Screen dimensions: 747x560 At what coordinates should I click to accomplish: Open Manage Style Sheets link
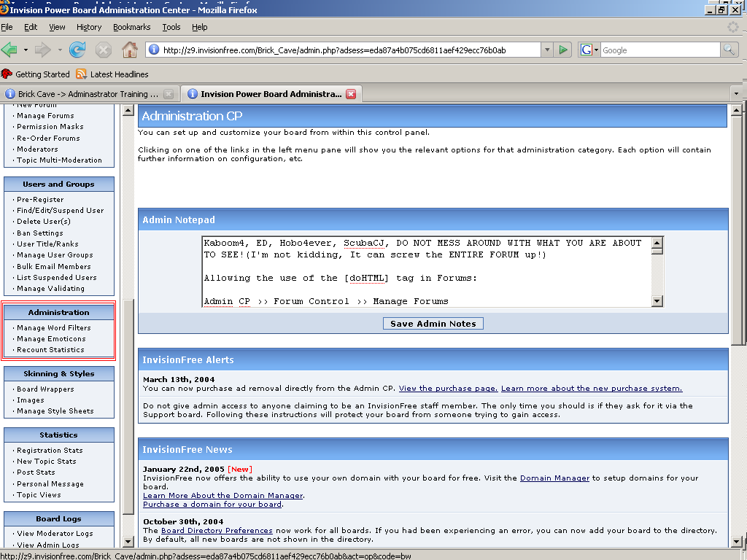point(55,411)
